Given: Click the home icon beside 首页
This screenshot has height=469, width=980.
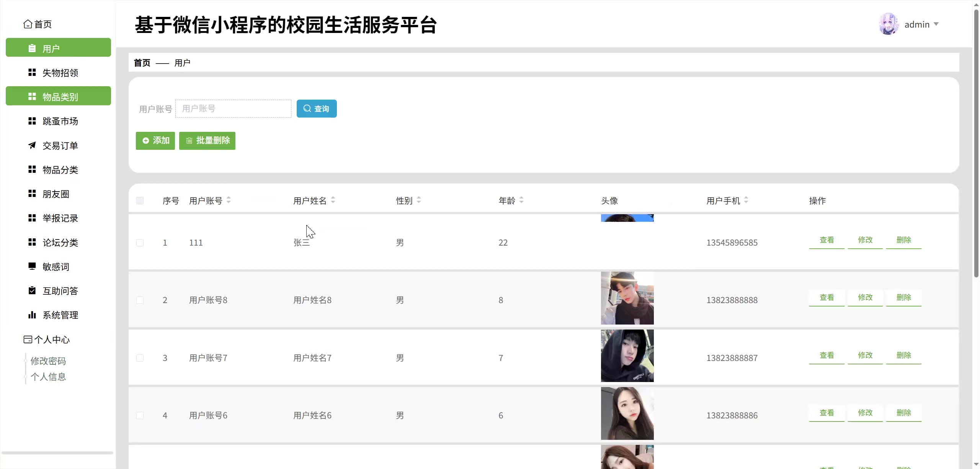Looking at the screenshot, I should point(28,24).
